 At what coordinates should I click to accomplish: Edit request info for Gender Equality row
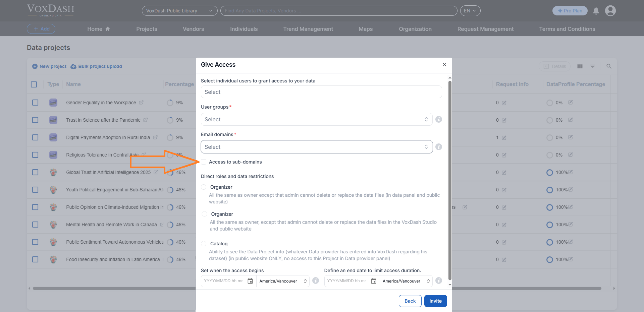[504, 103]
